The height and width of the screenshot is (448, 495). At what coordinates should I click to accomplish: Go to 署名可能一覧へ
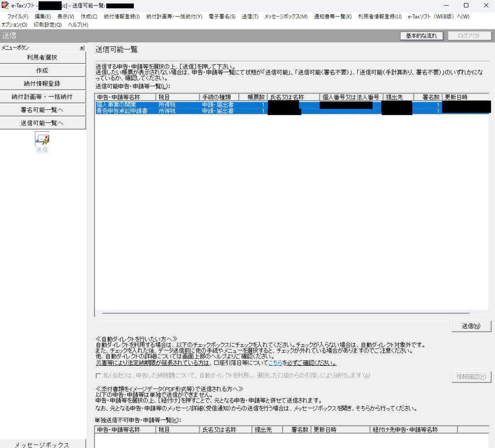click(42, 110)
